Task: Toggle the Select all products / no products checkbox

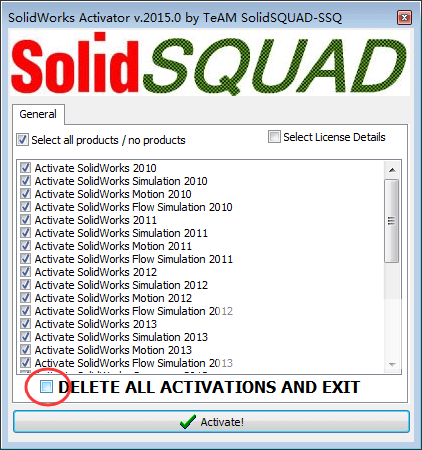Action: 22,140
